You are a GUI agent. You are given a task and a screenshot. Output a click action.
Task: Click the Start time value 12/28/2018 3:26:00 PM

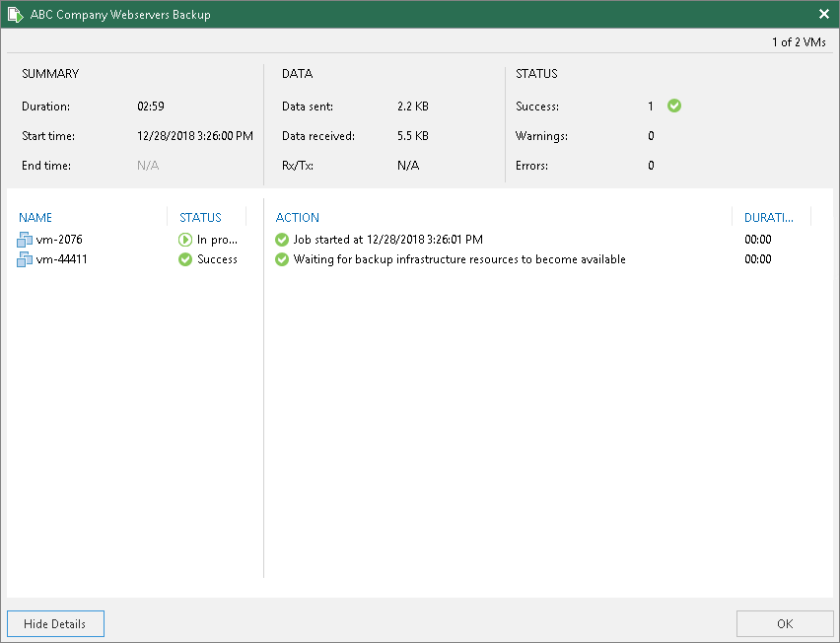coord(195,136)
